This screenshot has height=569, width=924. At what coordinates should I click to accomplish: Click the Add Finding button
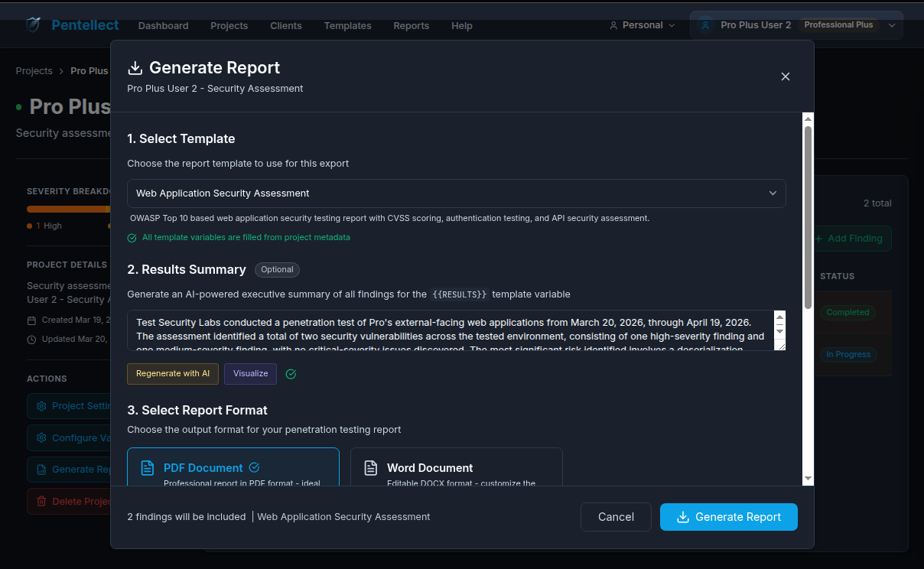pyautogui.click(x=849, y=238)
